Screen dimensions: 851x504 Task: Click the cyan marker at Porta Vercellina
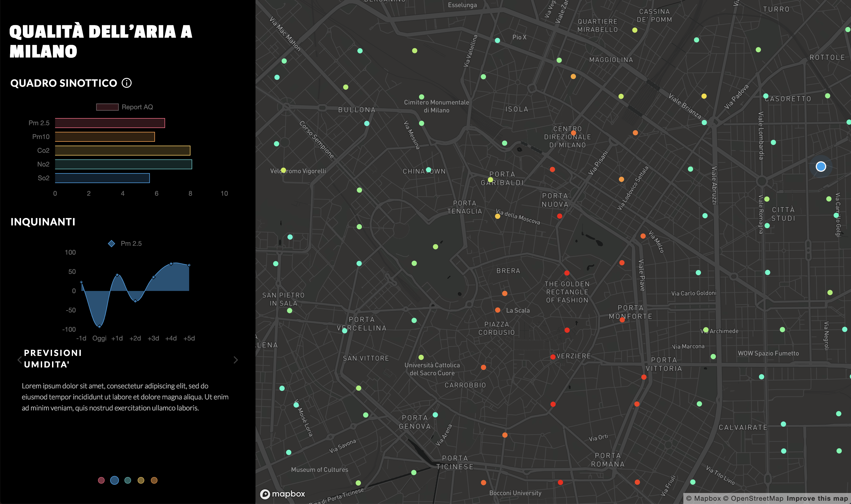click(x=345, y=331)
